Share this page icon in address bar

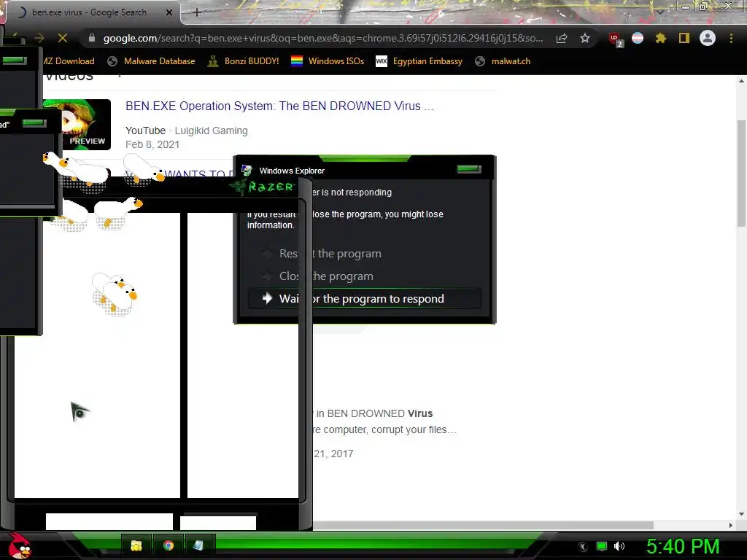point(562,38)
